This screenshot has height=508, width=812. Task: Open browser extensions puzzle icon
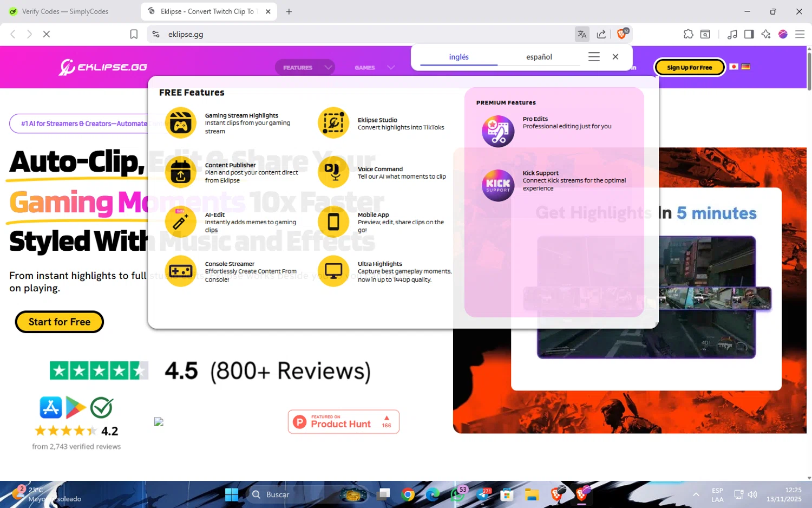coord(688,34)
